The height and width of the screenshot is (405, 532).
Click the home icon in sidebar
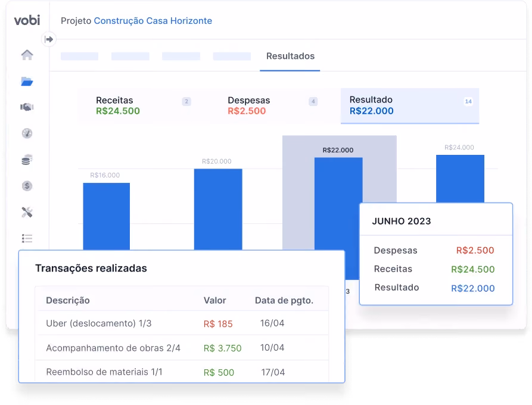(x=27, y=55)
